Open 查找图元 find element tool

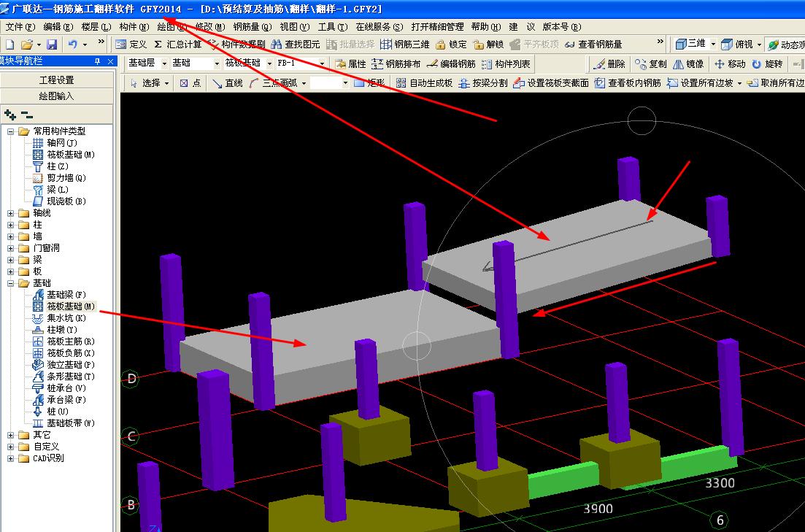(296, 45)
